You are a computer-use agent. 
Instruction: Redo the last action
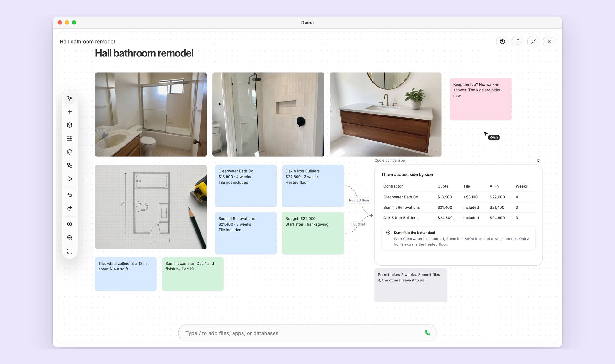click(x=70, y=208)
